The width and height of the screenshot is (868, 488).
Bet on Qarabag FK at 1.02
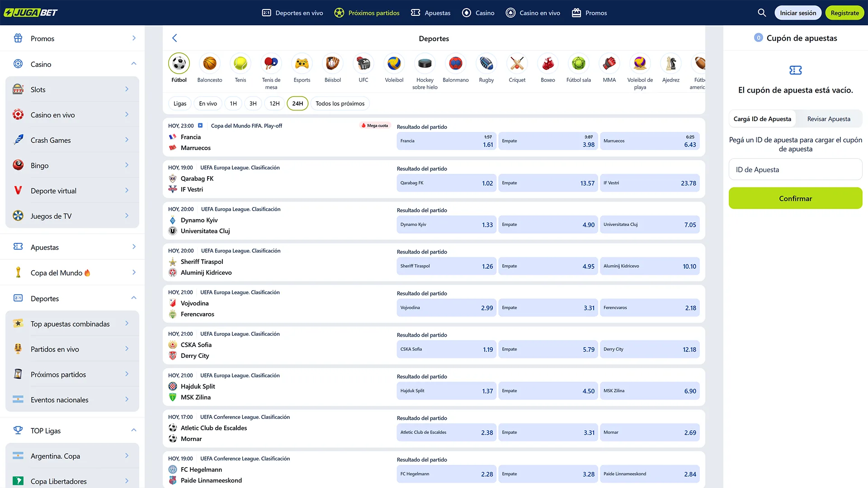coord(446,183)
